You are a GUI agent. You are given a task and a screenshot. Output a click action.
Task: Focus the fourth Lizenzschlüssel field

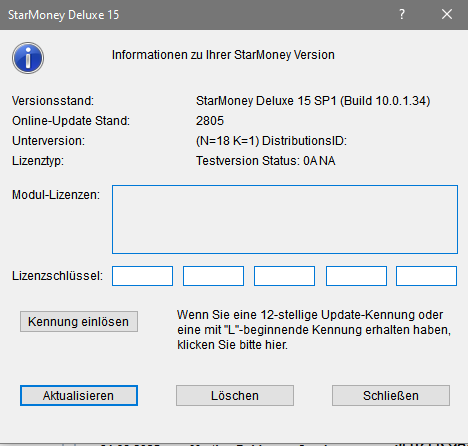point(356,276)
